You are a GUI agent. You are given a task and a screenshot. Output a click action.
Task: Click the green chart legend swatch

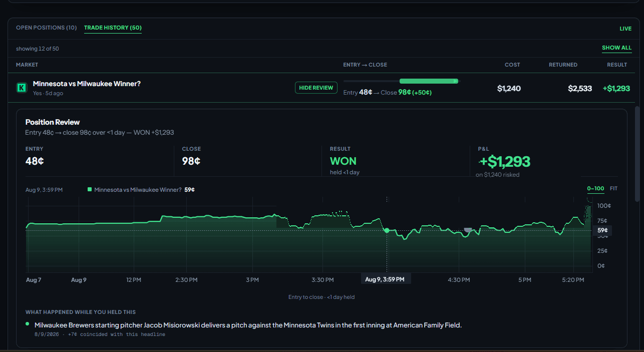tap(90, 190)
